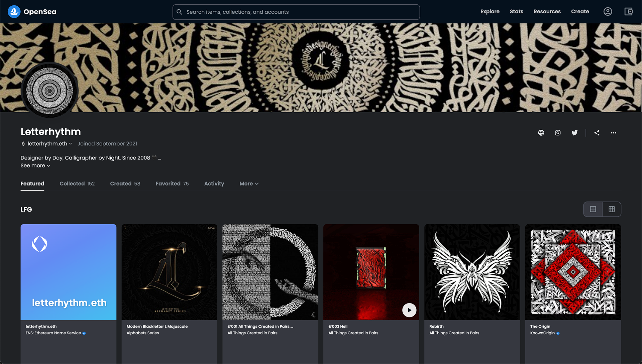Expand bio with See more
The width and height of the screenshot is (642, 364).
click(35, 165)
